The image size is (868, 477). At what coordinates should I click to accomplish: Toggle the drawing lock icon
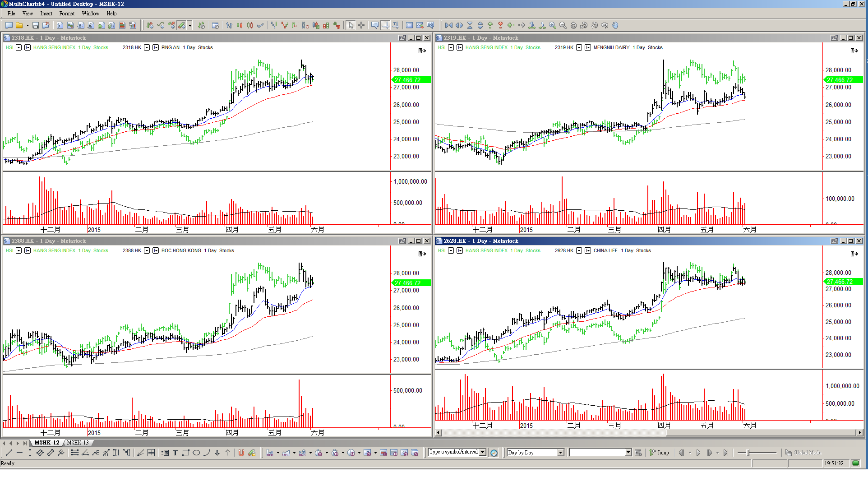(252, 453)
